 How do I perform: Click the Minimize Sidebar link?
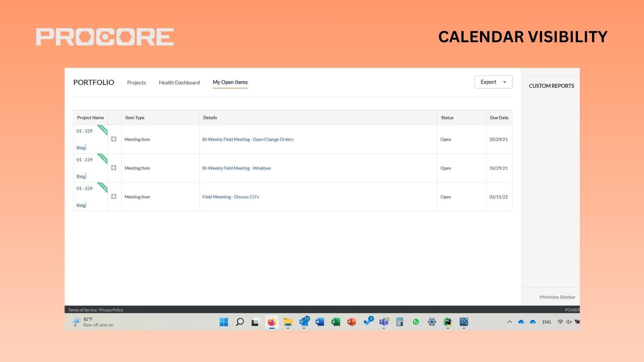(557, 297)
